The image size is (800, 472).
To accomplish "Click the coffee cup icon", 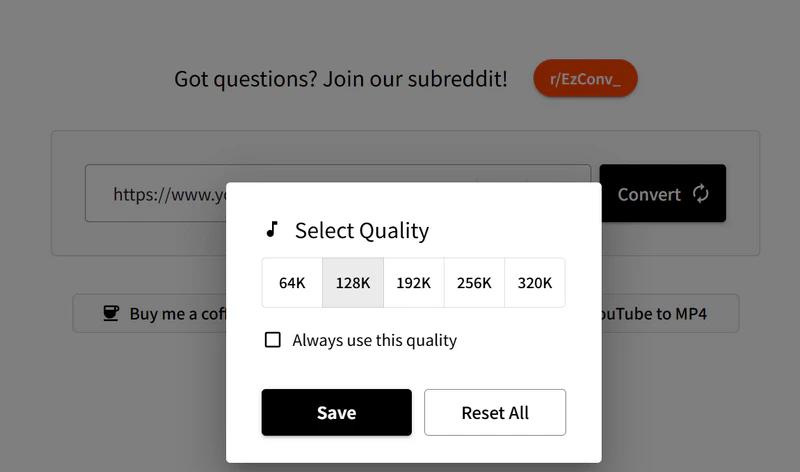I will click(111, 314).
